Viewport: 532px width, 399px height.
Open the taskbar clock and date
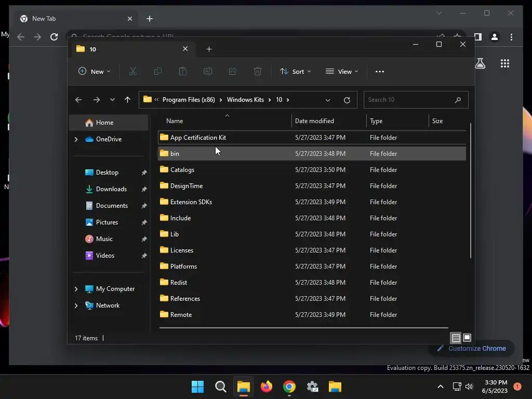[495, 387]
